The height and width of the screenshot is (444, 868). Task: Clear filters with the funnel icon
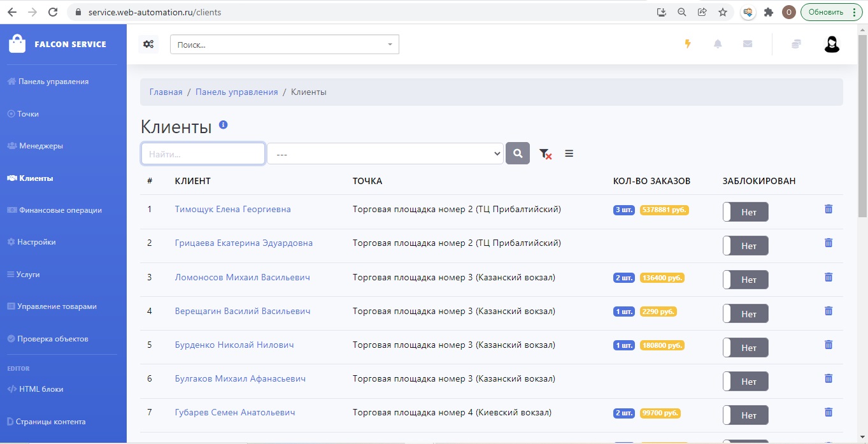(545, 154)
